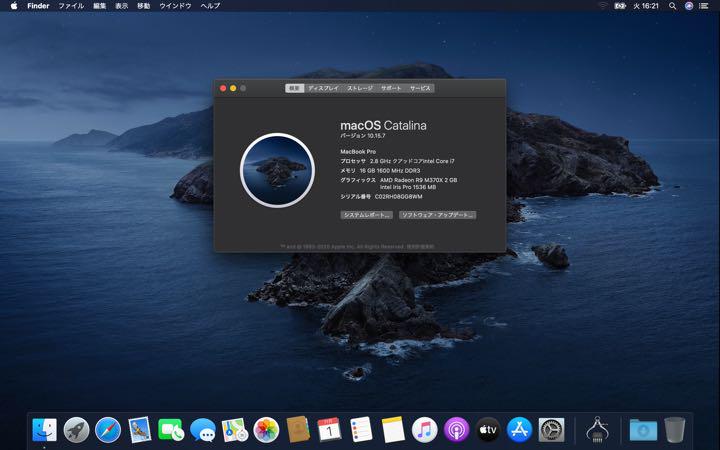720x450 pixels.
Task: Open the 編集 menu
Action: point(100,6)
